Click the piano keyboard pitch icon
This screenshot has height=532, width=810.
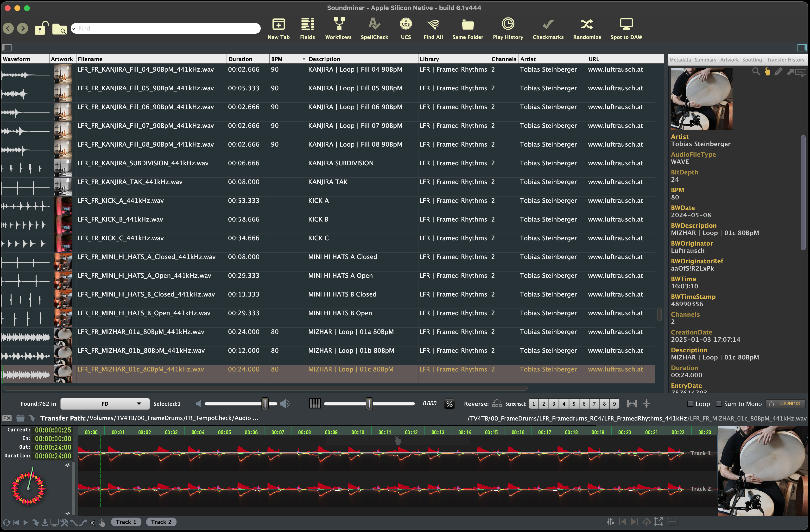coord(315,403)
